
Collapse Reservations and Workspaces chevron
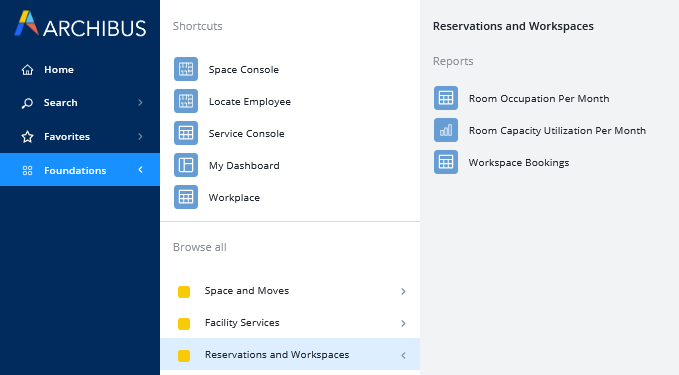(x=403, y=356)
